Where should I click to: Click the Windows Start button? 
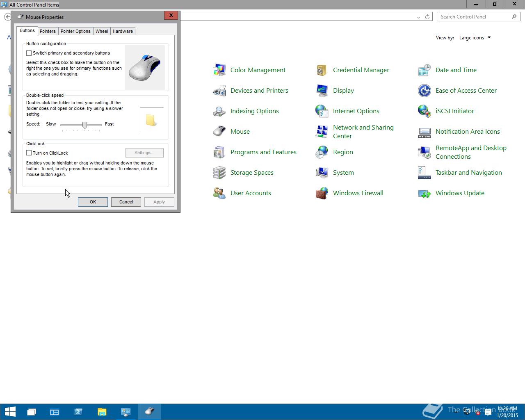point(10,411)
